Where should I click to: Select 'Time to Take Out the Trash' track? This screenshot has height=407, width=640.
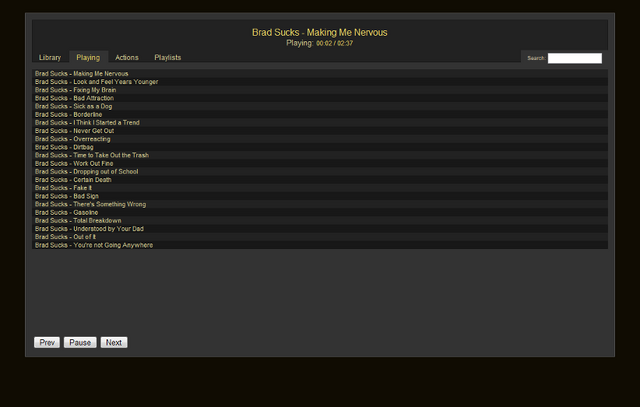point(320,155)
